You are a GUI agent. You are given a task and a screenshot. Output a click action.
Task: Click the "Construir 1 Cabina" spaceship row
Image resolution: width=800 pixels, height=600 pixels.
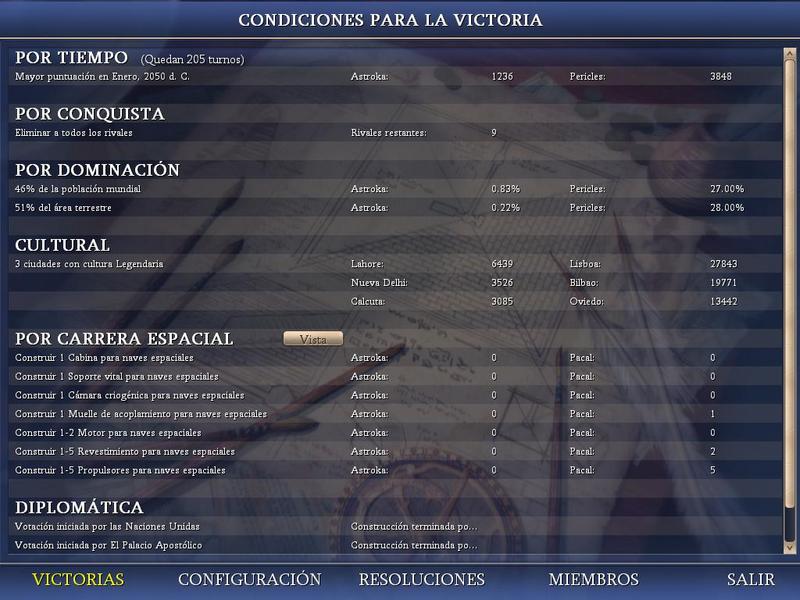pos(104,357)
